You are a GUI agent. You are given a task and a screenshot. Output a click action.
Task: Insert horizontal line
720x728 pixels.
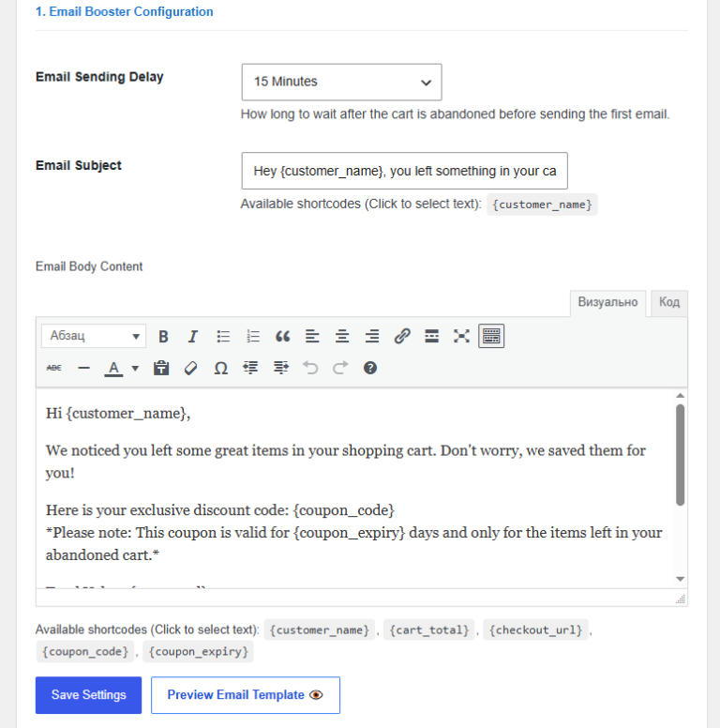(84, 368)
